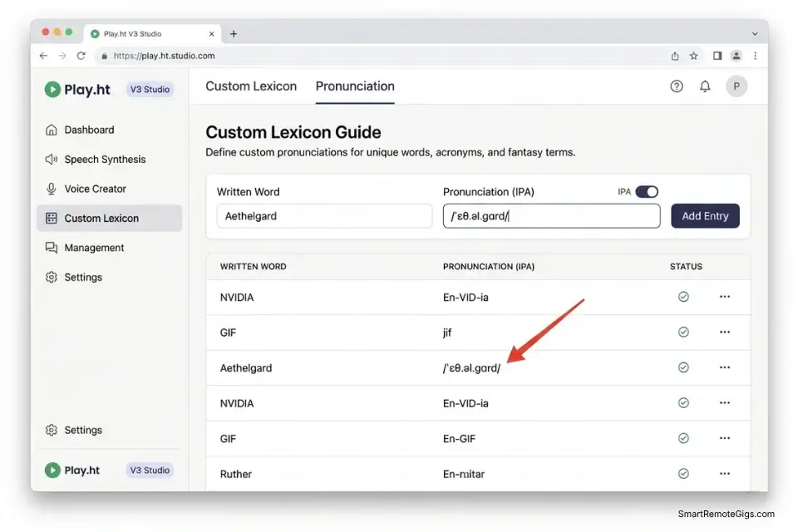The height and width of the screenshot is (532, 798).
Task: Open the P user avatar
Action: (x=736, y=86)
